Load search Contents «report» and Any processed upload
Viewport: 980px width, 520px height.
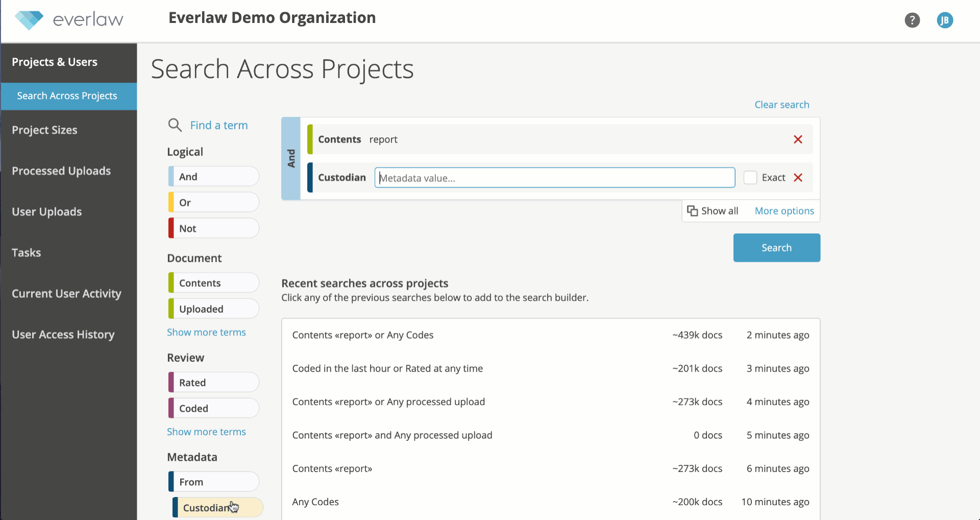[x=392, y=435]
